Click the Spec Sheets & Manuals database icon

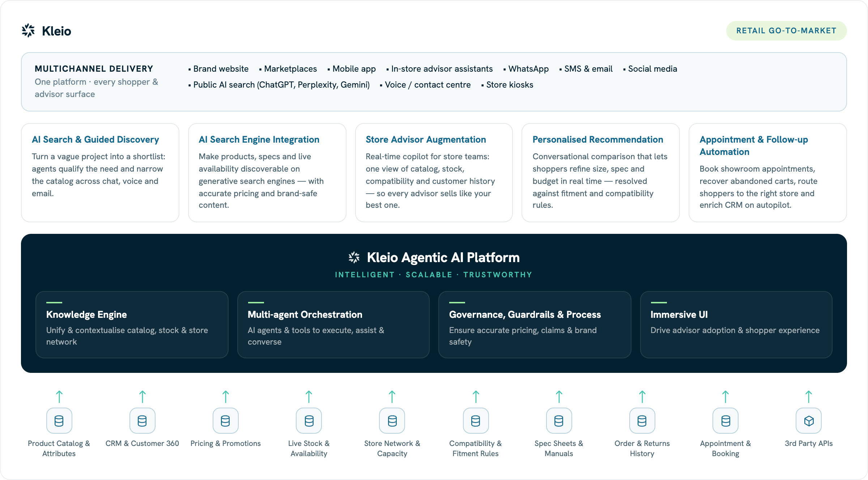(559, 421)
